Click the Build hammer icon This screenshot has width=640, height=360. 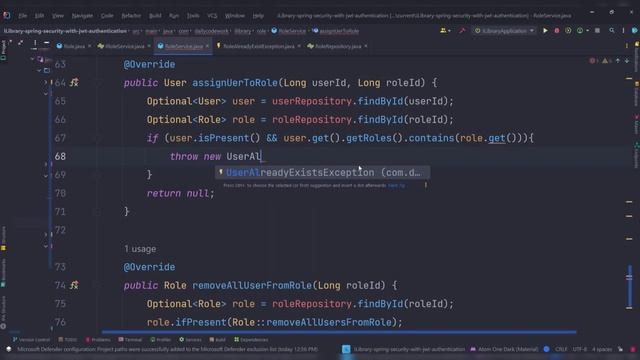pyautogui.click(x=462, y=31)
